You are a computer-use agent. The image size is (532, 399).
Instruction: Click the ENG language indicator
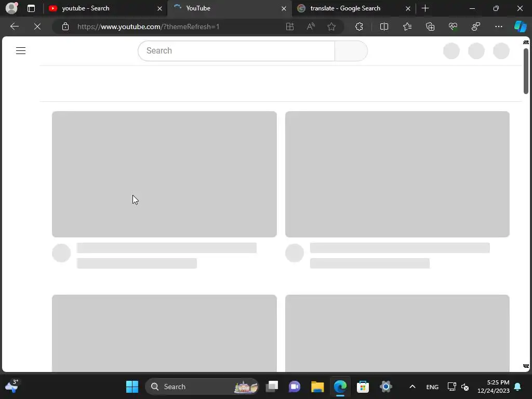[x=432, y=387]
